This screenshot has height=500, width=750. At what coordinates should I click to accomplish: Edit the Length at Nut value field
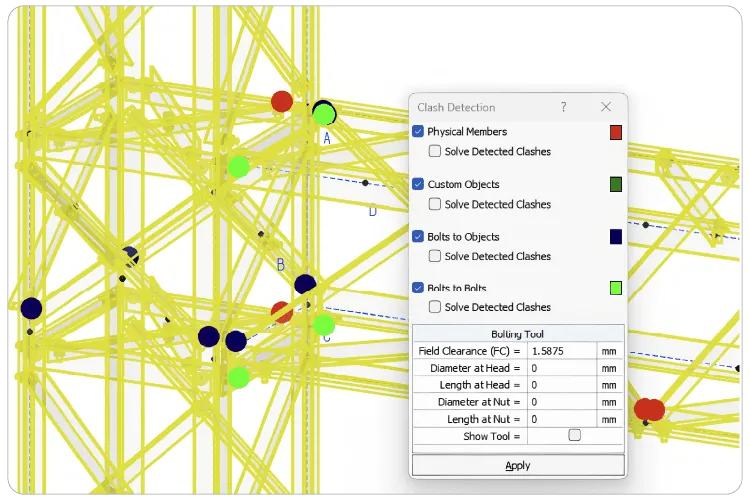pos(562,420)
